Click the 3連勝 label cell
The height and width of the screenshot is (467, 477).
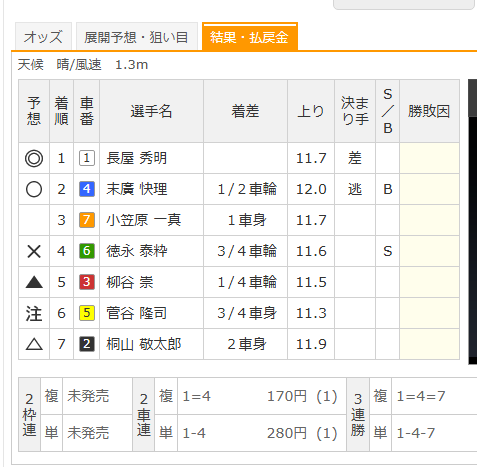pyautogui.click(x=358, y=415)
